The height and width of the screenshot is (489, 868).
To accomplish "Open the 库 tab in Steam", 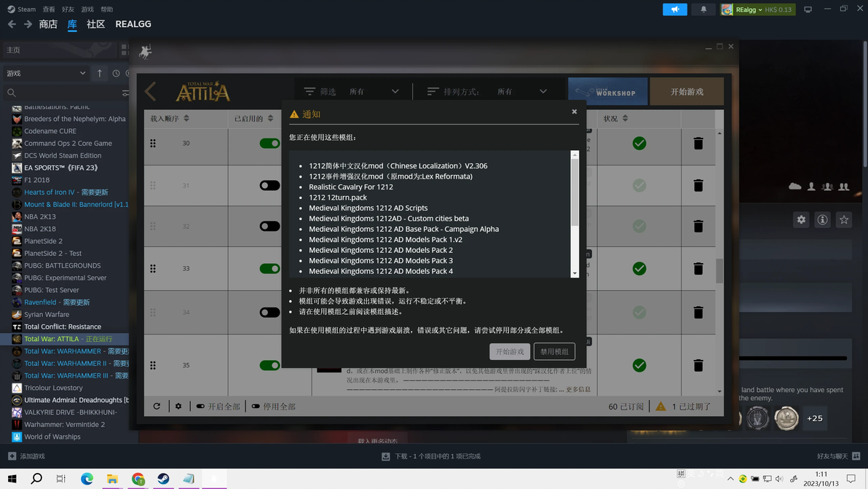I will point(72,24).
